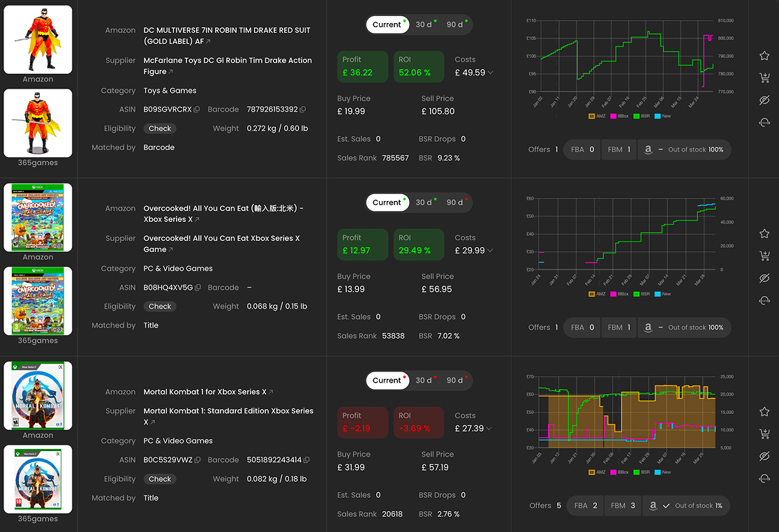Expand Costs £ 49.59 breakdown
Viewport: 779px width, 532px height.
click(490, 73)
